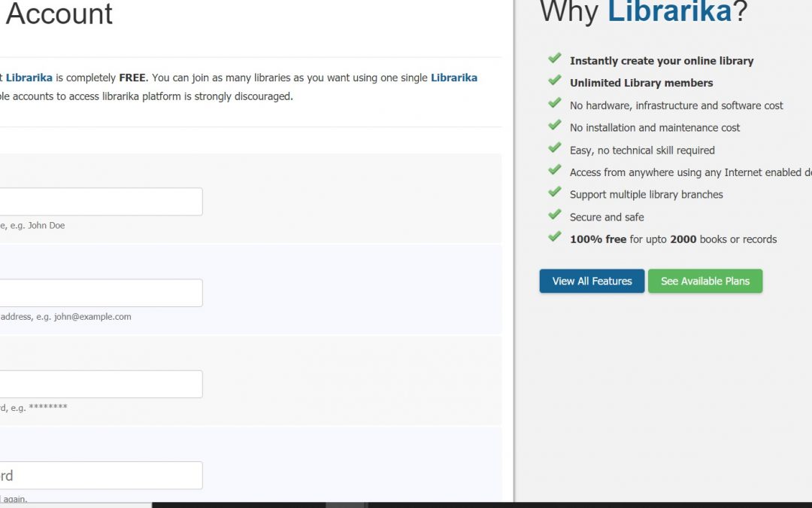
Task: Open the Librarika link after 'using one single'
Action: pyautogui.click(x=453, y=78)
